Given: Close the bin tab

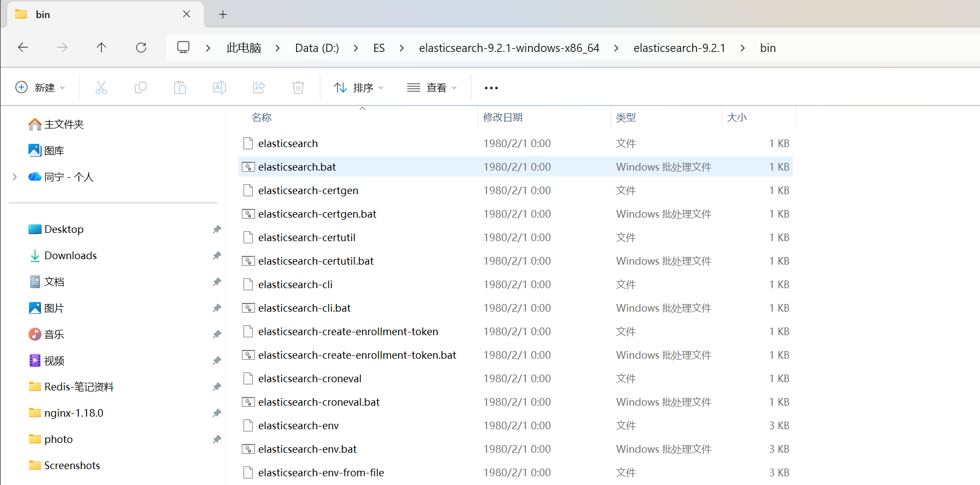Looking at the screenshot, I should [x=187, y=14].
